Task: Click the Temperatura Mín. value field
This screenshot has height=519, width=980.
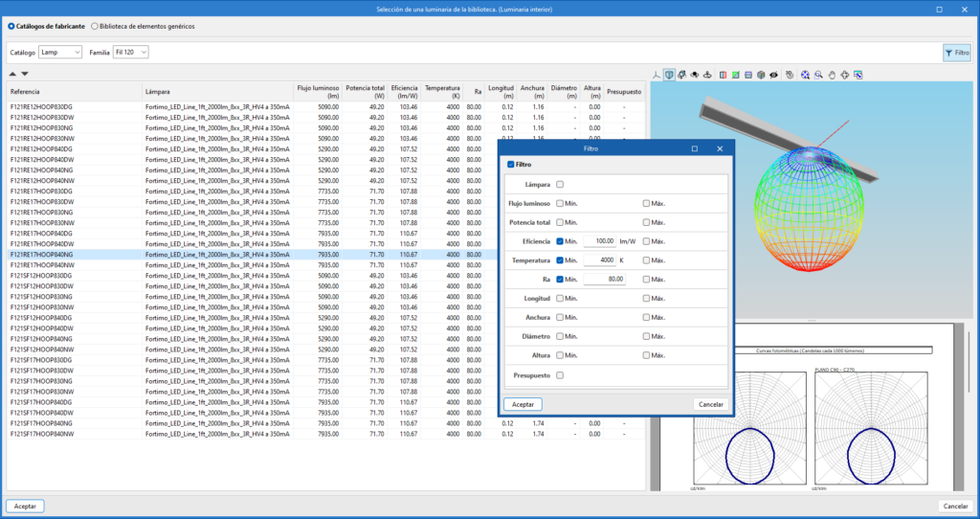Action: tap(600, 260)
